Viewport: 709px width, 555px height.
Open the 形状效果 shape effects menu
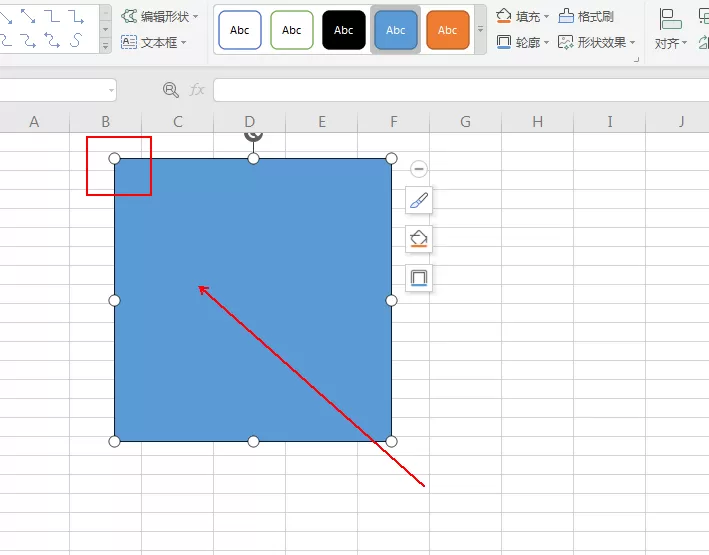[x=597, y=43]
